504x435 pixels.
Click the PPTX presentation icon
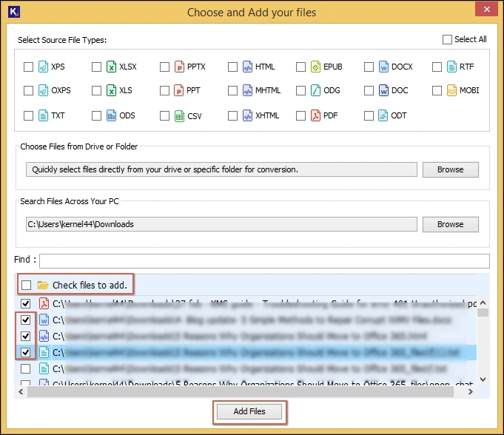[x=179, y=67]
